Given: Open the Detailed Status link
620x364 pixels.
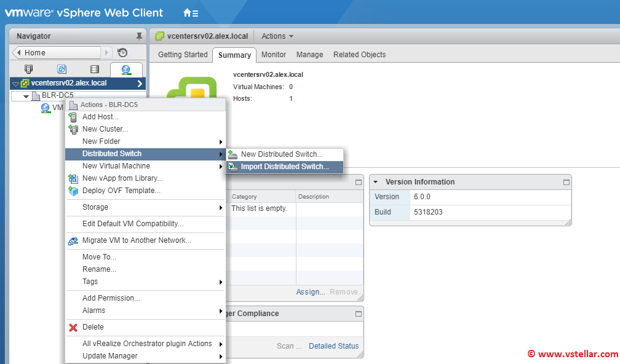Looking at the screenshot, I should coord(333,346).
